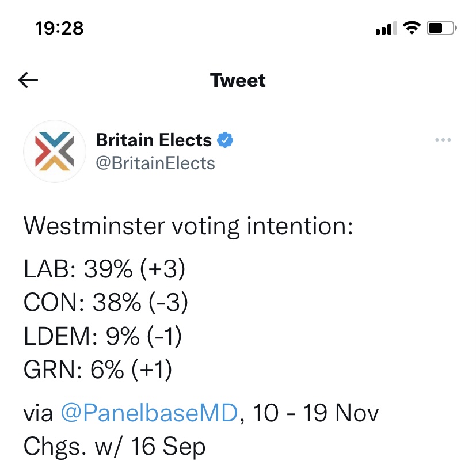The width and height of the screenshot is (476, 472).
Task: Tap the word via before the mention
Action: click(38, 414)
